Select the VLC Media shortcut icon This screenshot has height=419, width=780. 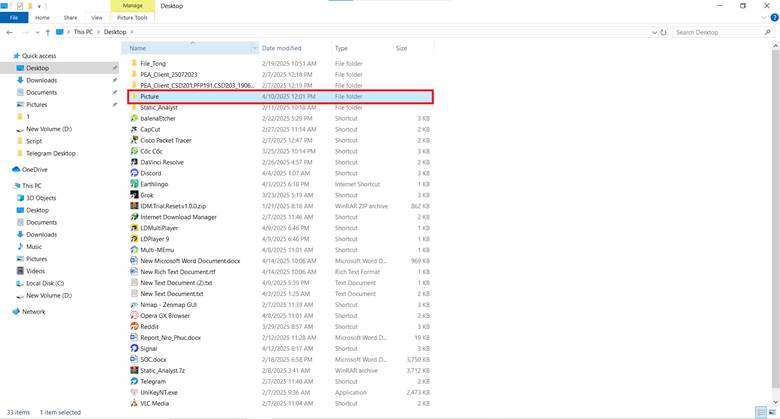click(134, 403)
